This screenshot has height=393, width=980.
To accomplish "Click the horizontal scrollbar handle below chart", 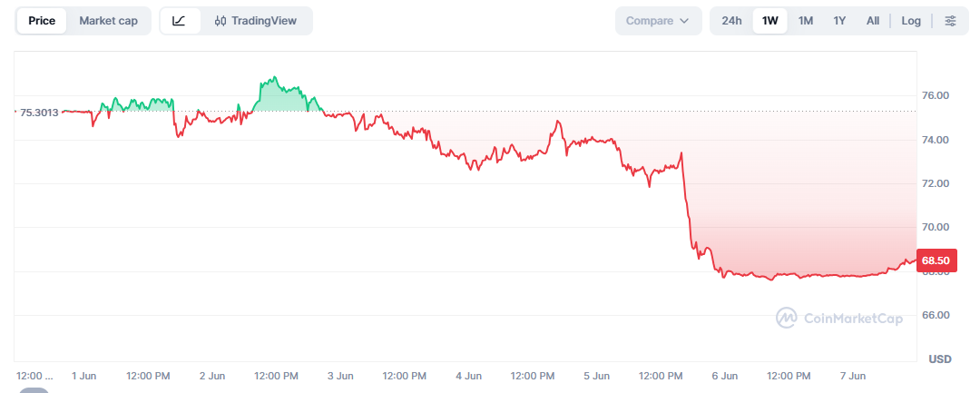I will tap(34, 390).
